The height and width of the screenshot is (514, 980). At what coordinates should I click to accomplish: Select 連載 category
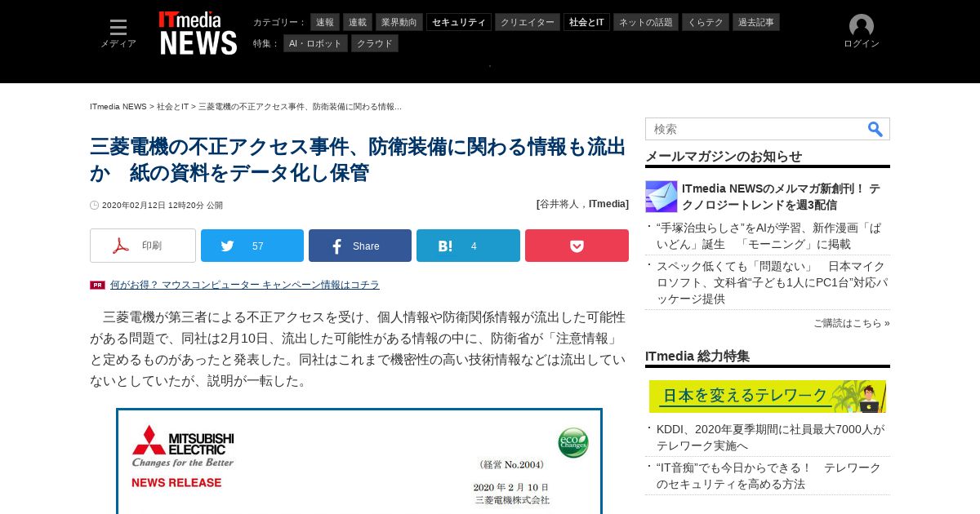pyautogui.click(x=358, y=22)
